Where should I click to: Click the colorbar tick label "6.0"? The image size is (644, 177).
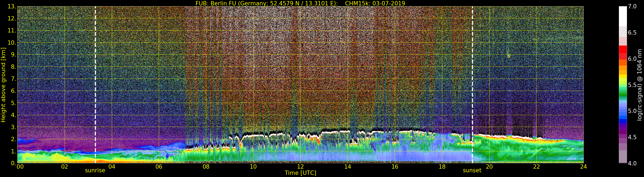632,59
